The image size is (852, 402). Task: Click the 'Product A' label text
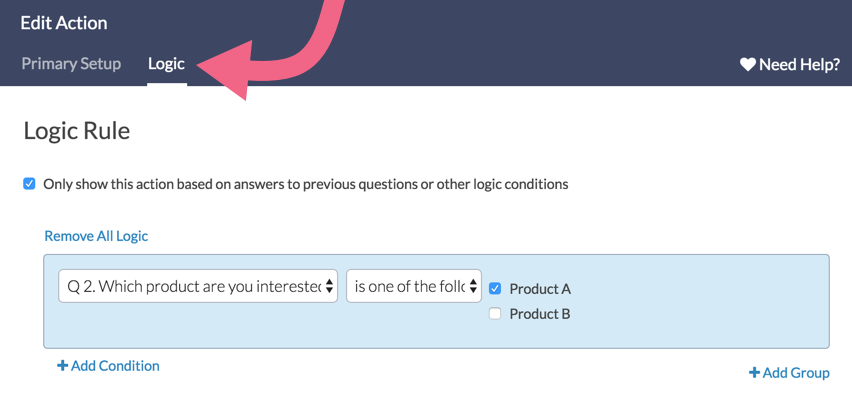[540, 289]
